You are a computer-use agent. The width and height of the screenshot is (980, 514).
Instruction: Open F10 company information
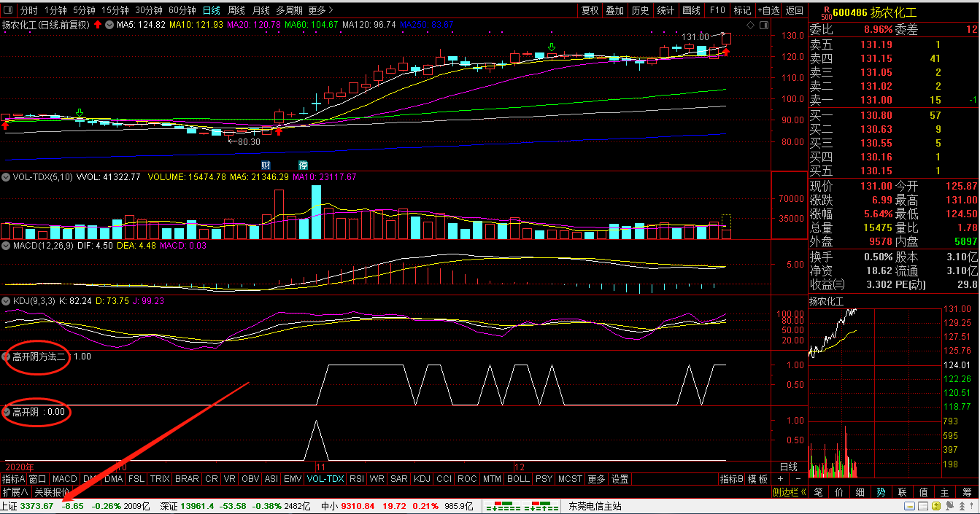point(717,10)
